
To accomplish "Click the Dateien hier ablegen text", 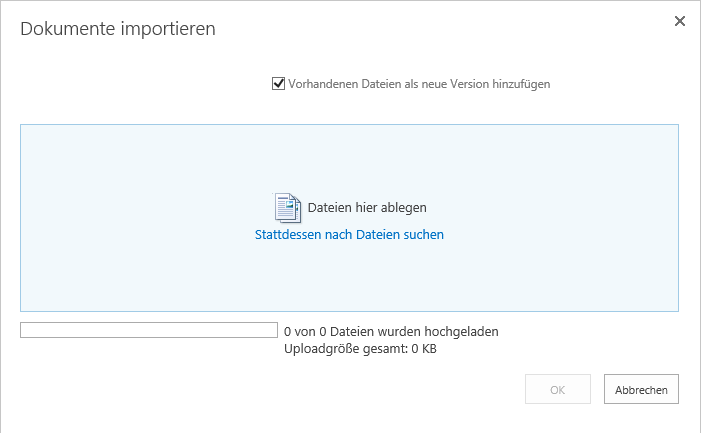I will click(x=367, y=208).
